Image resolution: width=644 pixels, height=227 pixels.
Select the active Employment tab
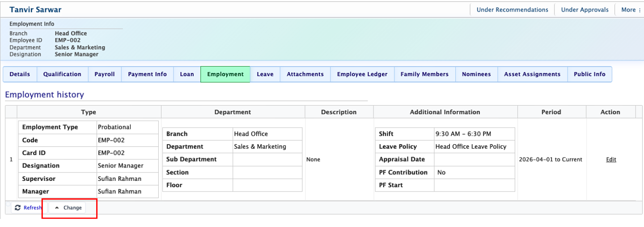click(x=225, y=74)
